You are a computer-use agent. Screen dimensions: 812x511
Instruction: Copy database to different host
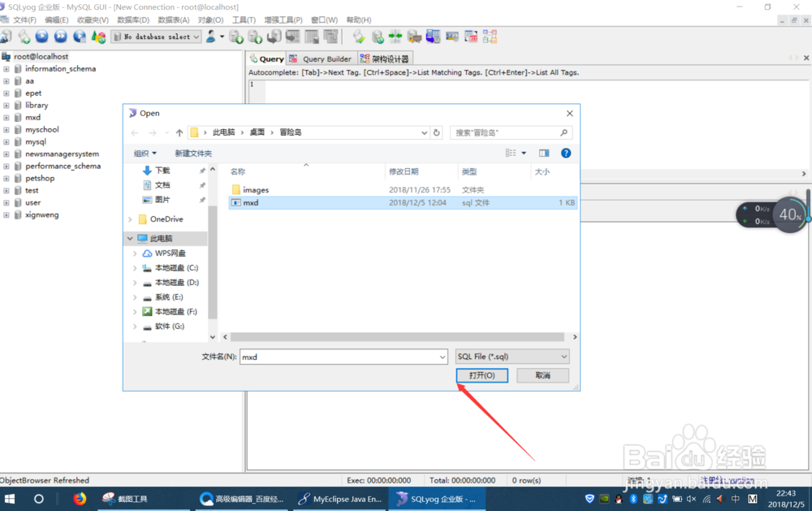click(x=414, y=36)
